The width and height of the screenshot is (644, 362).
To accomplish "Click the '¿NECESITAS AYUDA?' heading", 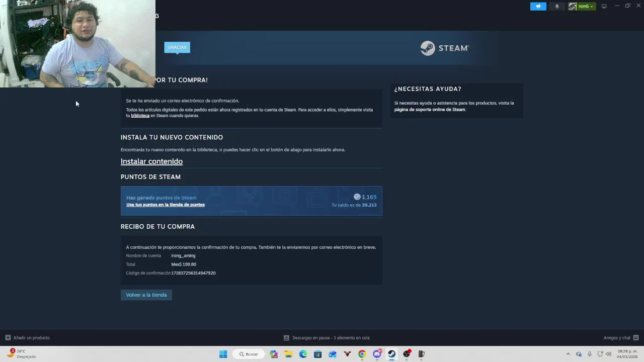I will click(x=428, y=89).
